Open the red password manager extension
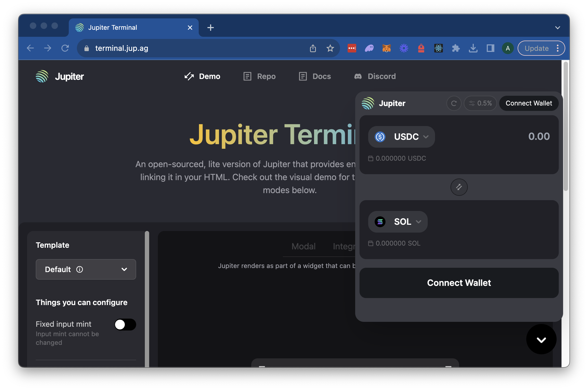Image resolution: width=588 pixels, height=390 pixels. 352,48
